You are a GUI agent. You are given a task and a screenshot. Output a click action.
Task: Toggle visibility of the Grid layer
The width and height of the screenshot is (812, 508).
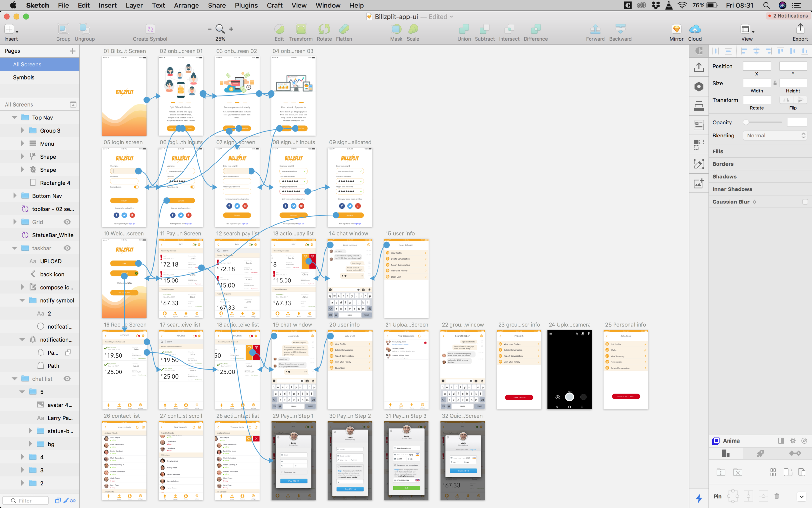67,222
